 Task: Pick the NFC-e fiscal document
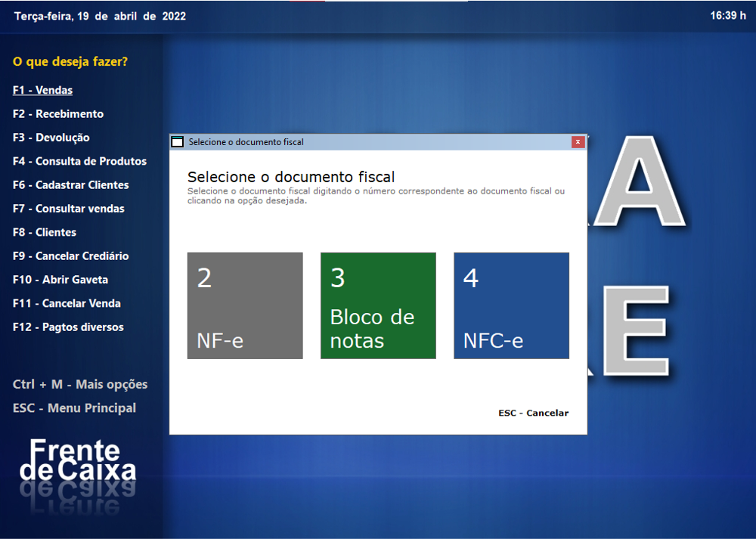pyautogui.click(x=511, y=305)
